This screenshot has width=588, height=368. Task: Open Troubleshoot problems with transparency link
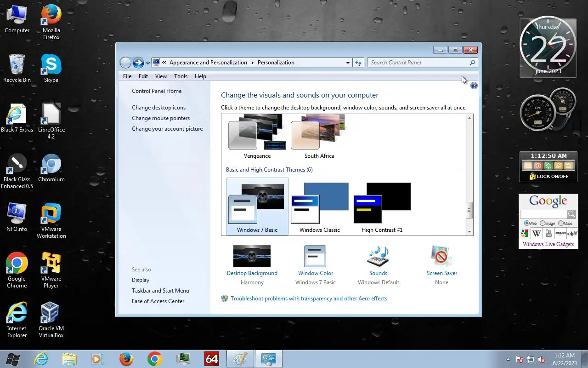309,299
